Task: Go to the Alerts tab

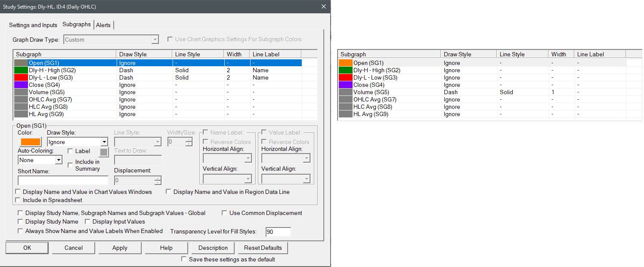Action: click(x=103, y=25)
